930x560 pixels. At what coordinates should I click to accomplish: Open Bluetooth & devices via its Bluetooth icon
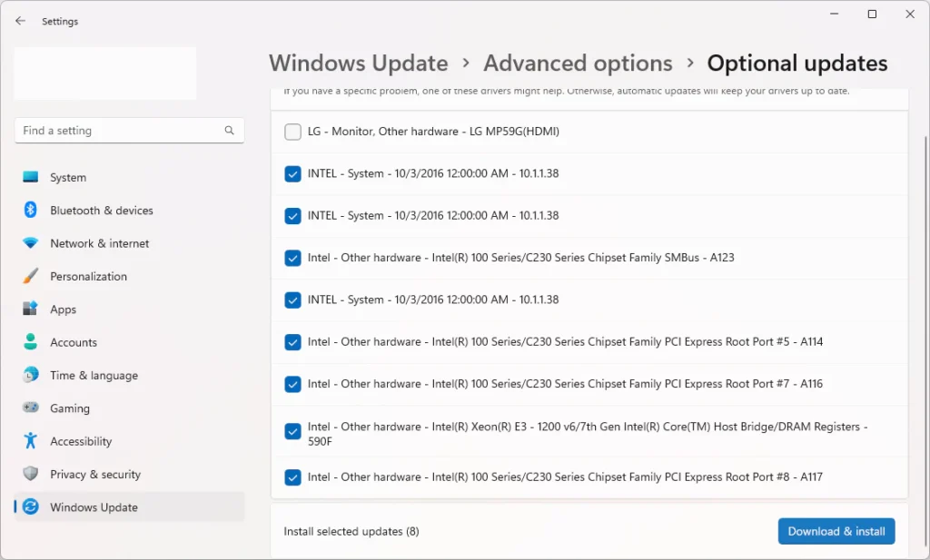(30, 210)
